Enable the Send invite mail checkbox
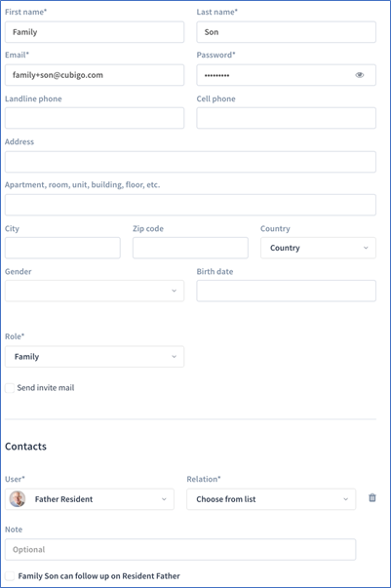The height and width of the screenshot is (588, 391). click(x=10, y=388)
